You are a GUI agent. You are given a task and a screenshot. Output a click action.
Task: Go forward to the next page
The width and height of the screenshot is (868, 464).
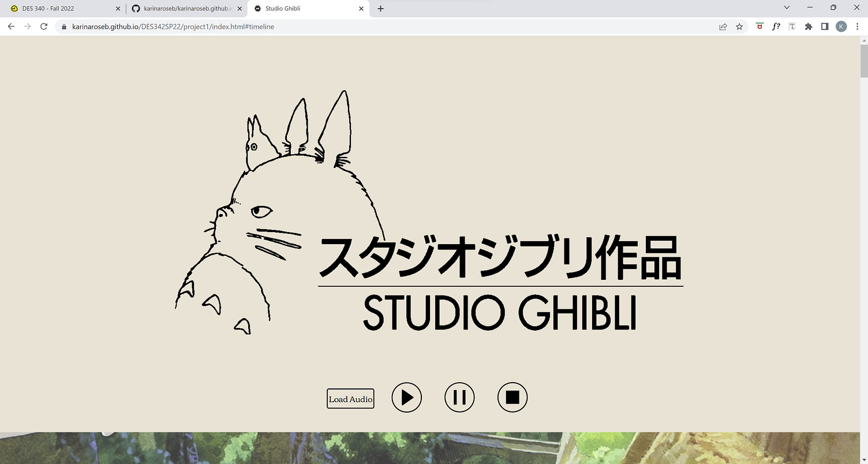click(x=27, y=27)
